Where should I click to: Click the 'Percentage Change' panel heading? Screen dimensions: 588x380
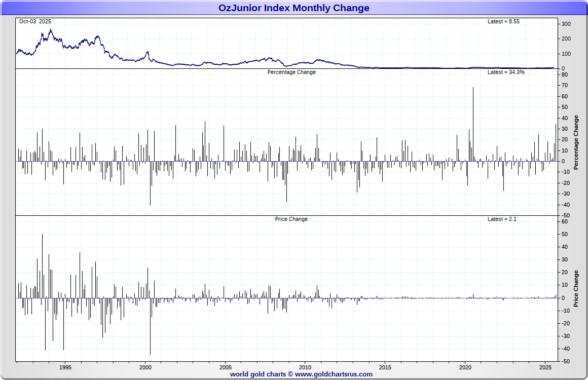[291, 72]
